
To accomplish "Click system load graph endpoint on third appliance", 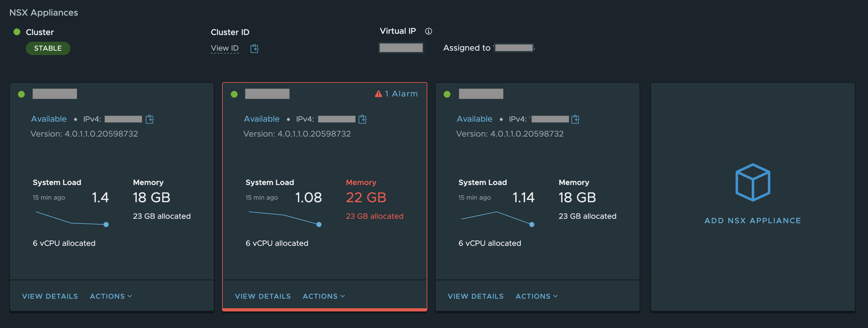I will [x=532, y=225].
